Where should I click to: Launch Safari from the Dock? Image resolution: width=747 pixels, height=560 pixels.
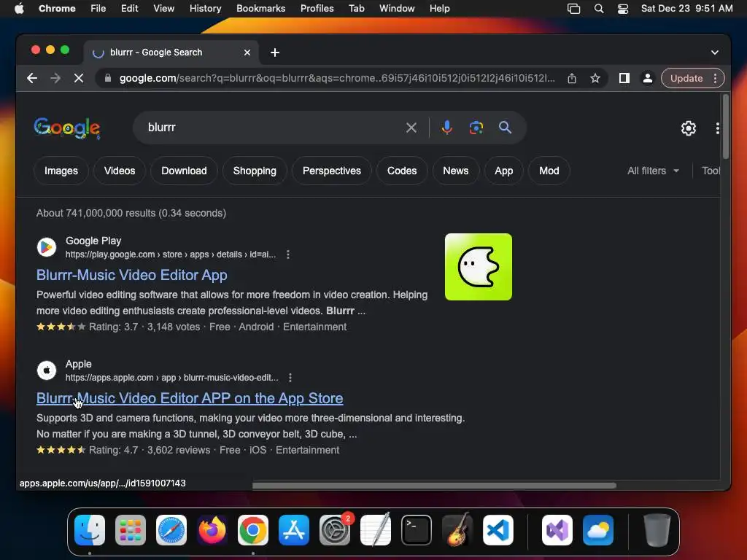coord(171,530)
